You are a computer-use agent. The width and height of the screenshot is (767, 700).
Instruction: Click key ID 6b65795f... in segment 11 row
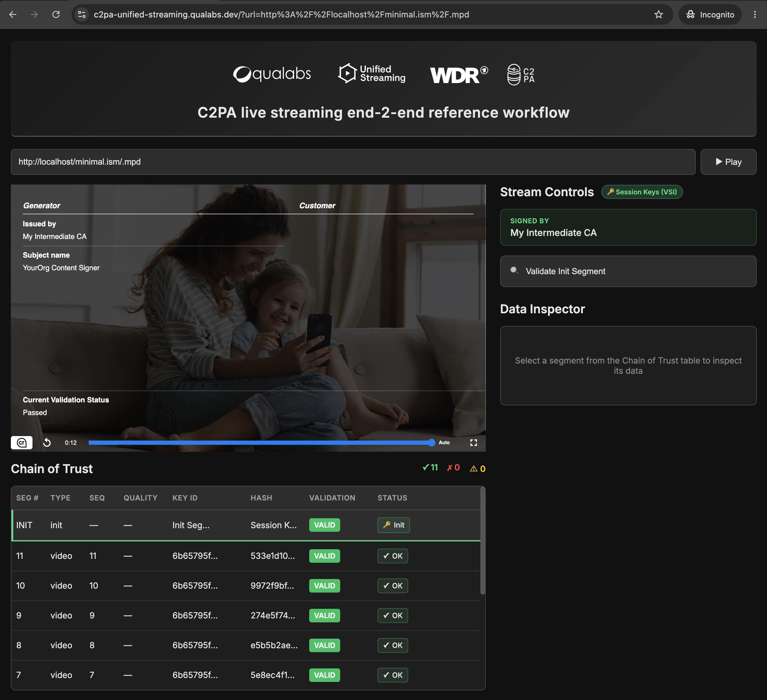pos(195,556)
